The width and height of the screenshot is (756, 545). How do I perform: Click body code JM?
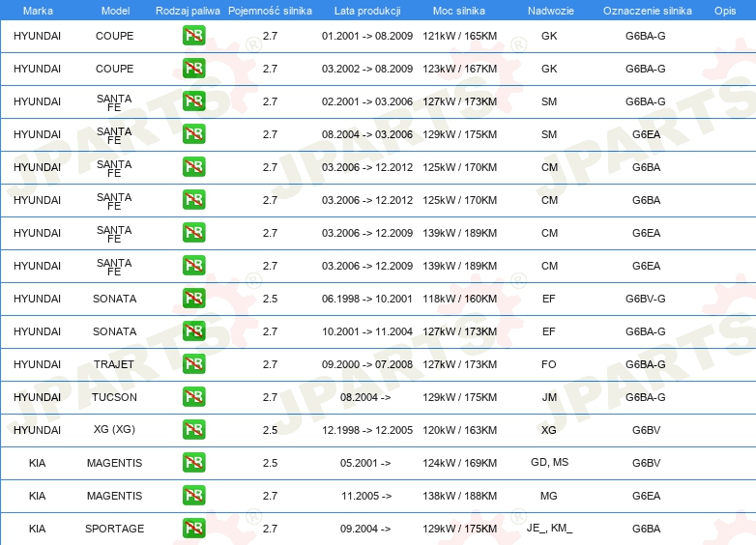point(549,397)
